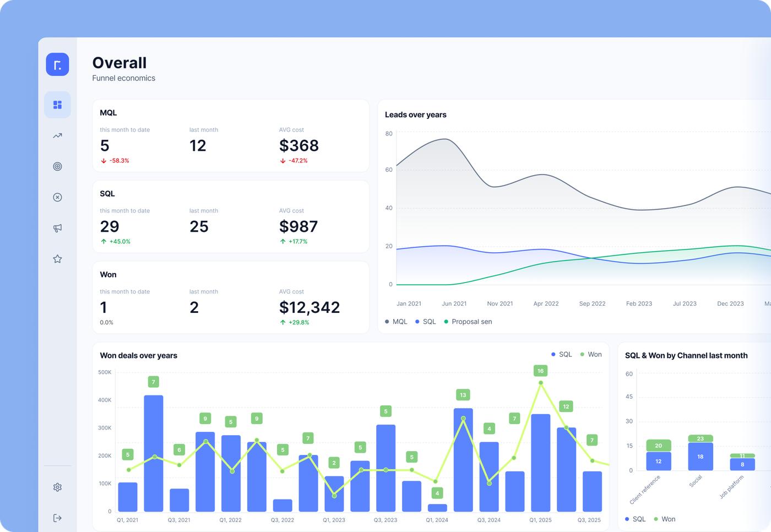Click the SQL average cost "$987"
The width and height of the screenshot is (771, 532).
298,226
